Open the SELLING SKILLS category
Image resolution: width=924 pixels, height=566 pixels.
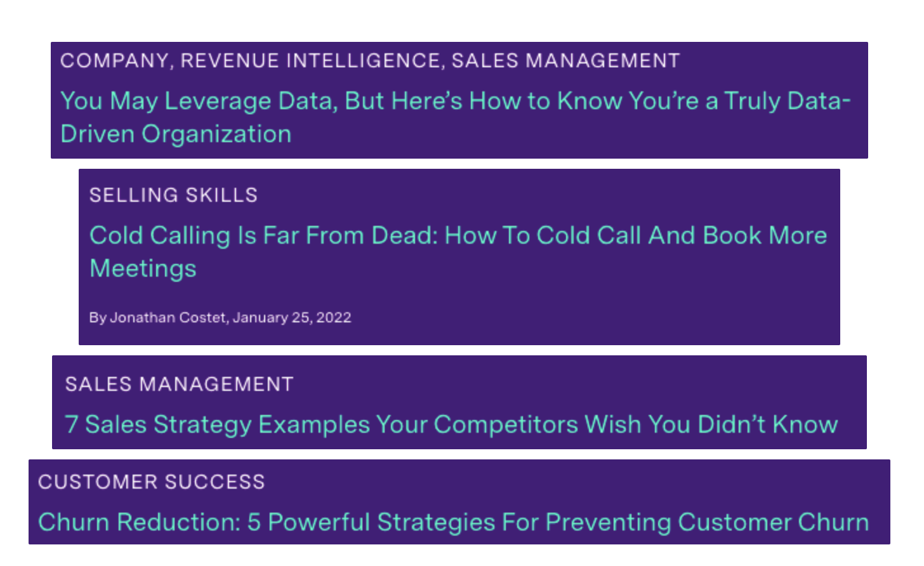click(173, 195)
